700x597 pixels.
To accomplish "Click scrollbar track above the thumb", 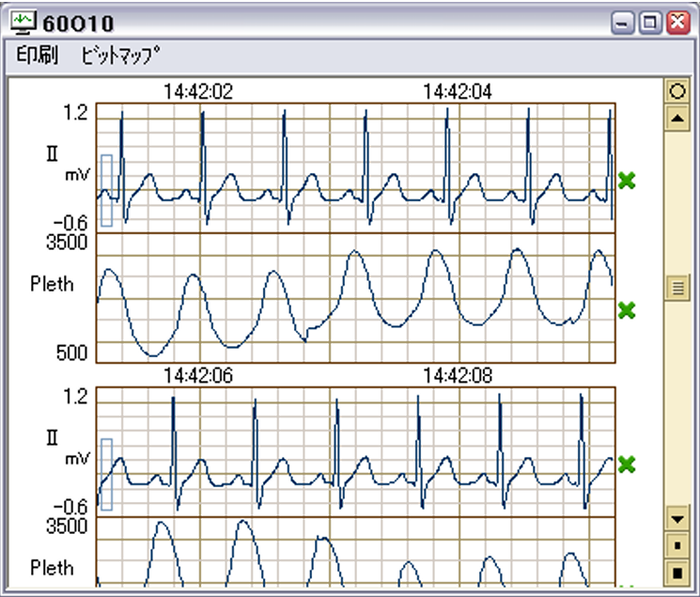I will pos(676,202).
